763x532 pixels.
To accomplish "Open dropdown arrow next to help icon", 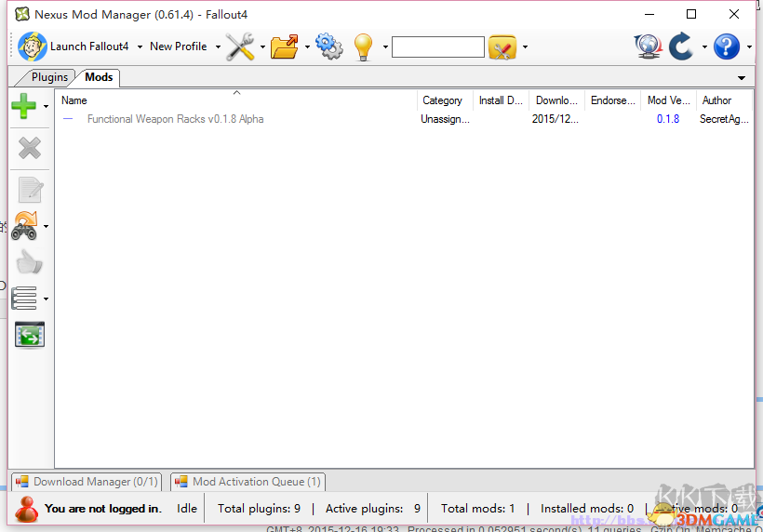I will pos(749,47).
